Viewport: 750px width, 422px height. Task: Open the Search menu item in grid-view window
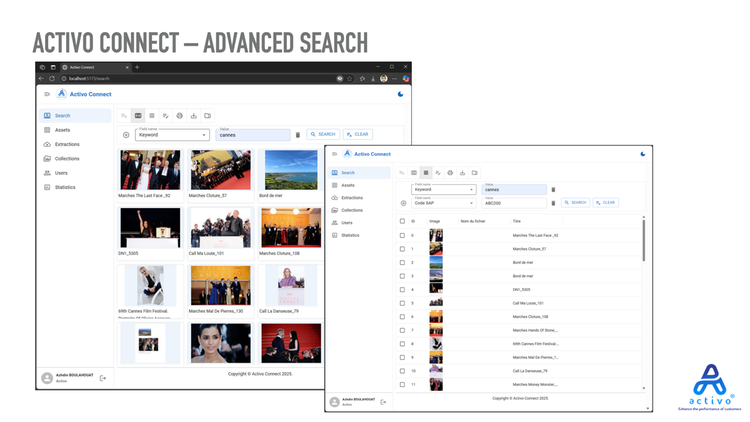click(75, 116)
